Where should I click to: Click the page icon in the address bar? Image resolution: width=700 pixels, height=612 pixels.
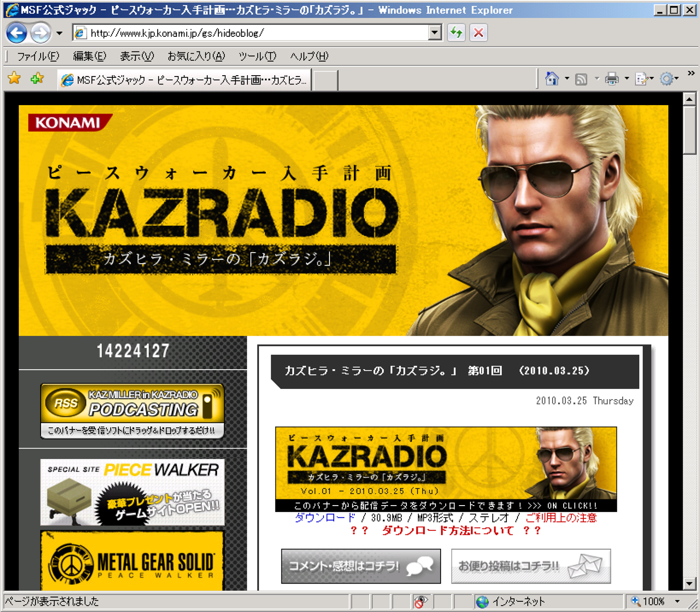tap(80, 33)
